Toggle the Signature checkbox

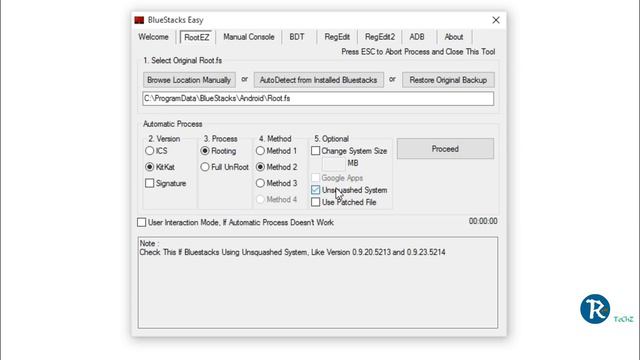click(x=150, y=183)
